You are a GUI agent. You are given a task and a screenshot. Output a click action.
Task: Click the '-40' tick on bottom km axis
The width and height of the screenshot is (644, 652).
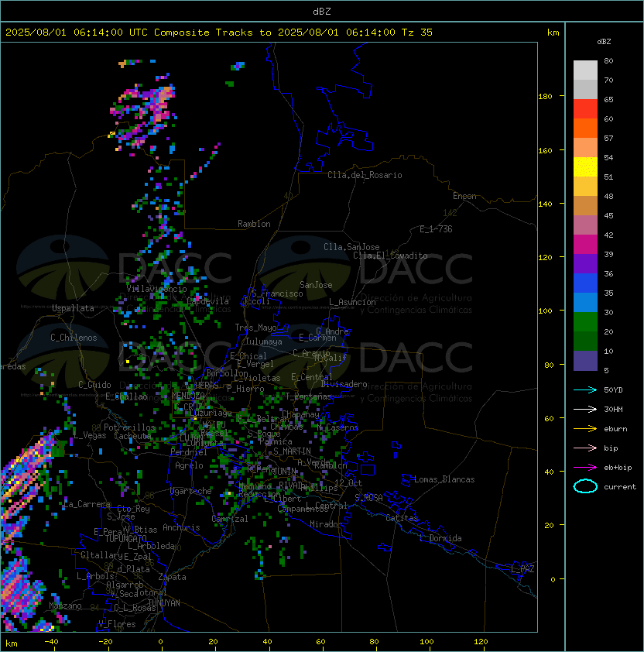click(x=51, y=642)
